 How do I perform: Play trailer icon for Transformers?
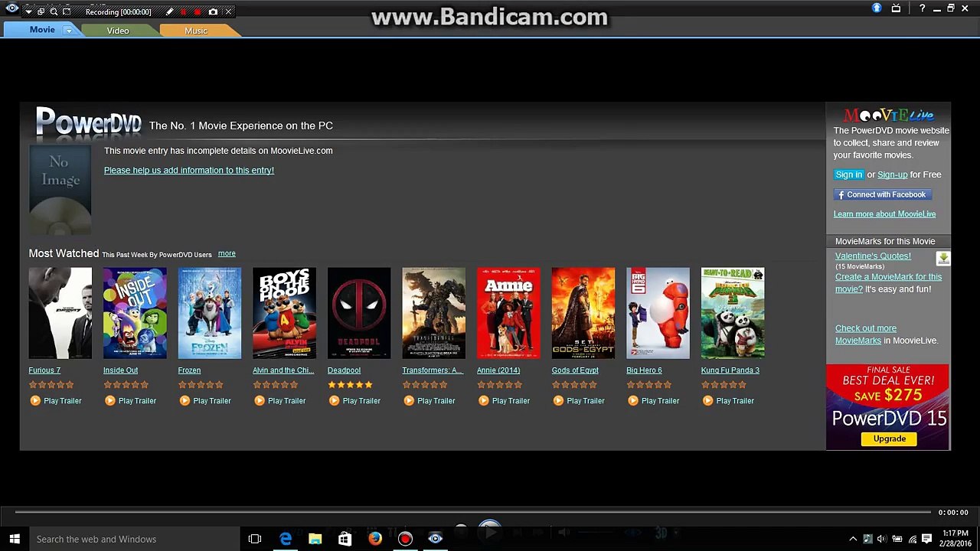point(408,400)
